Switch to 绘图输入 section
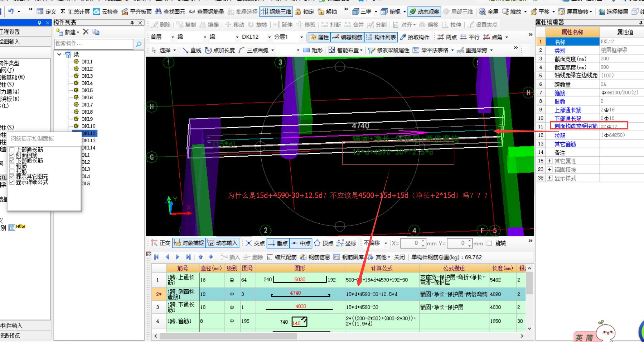This screenshot has width=644, height=342. click(x=25, y=42)
